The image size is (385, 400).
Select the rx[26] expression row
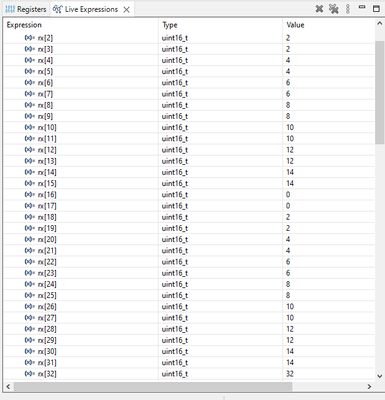coord(189,307)
